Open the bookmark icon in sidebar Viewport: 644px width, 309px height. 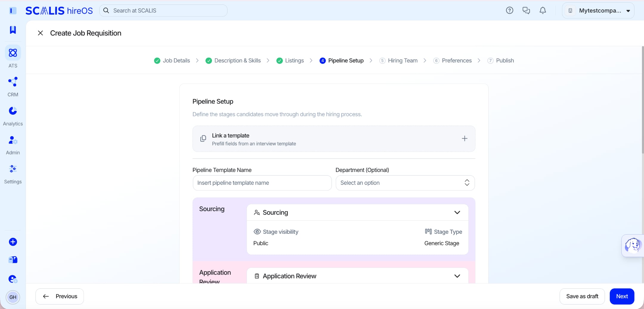(x=13, y=30)
